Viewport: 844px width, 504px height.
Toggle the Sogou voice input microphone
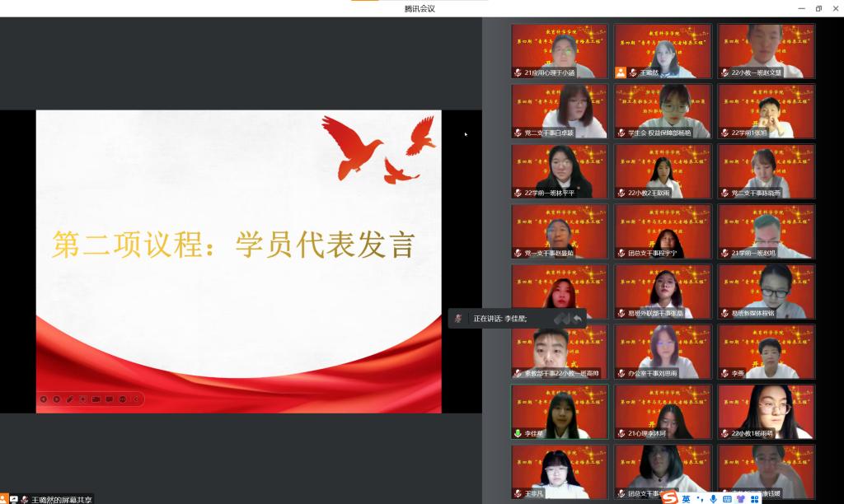(713, 498)
